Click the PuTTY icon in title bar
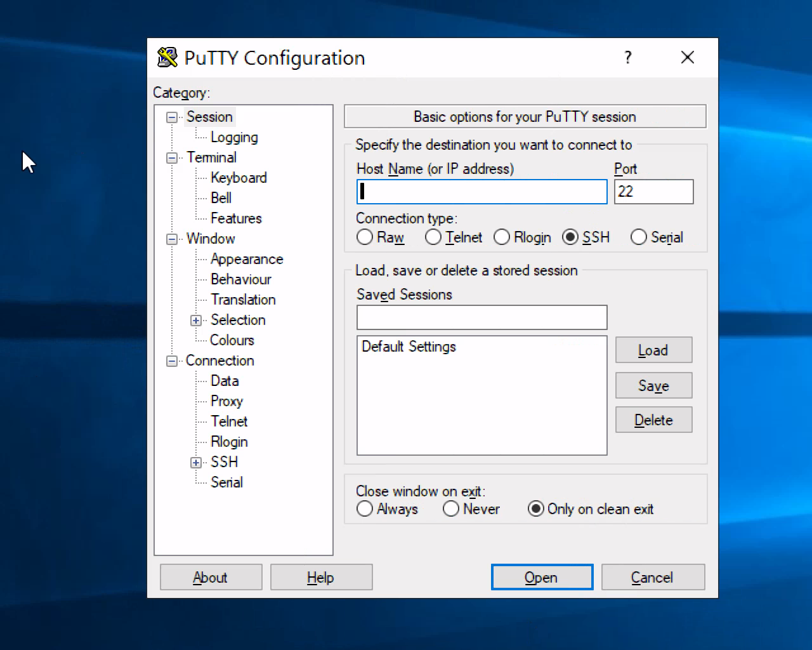The image size is (812, 650). coord(167,58)
